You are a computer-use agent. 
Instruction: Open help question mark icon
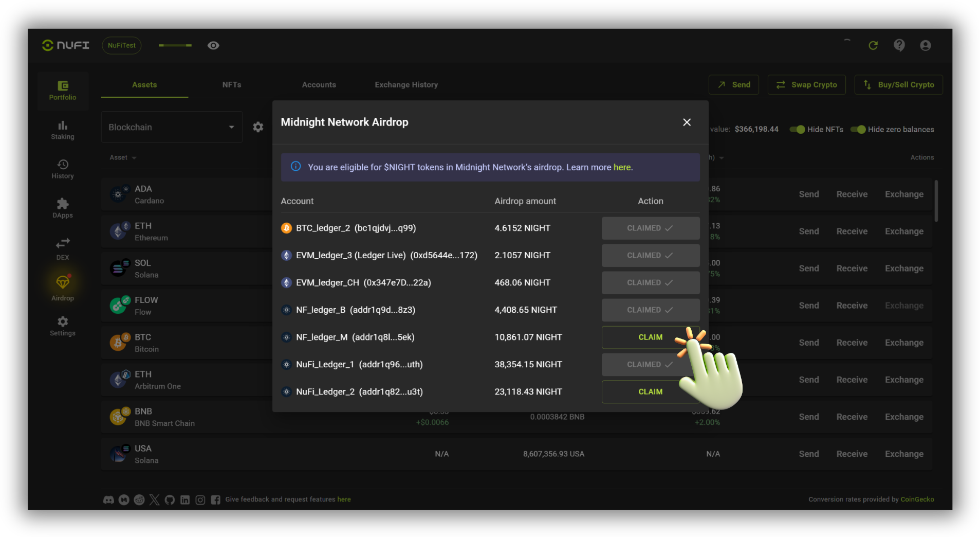click(899, 45)
